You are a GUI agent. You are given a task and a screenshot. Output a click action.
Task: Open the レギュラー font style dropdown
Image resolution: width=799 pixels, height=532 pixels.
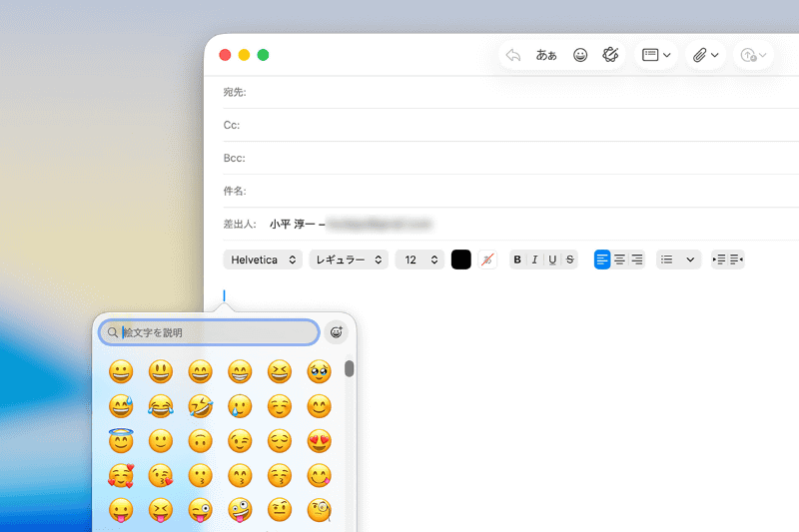click(x=349, y=260)
